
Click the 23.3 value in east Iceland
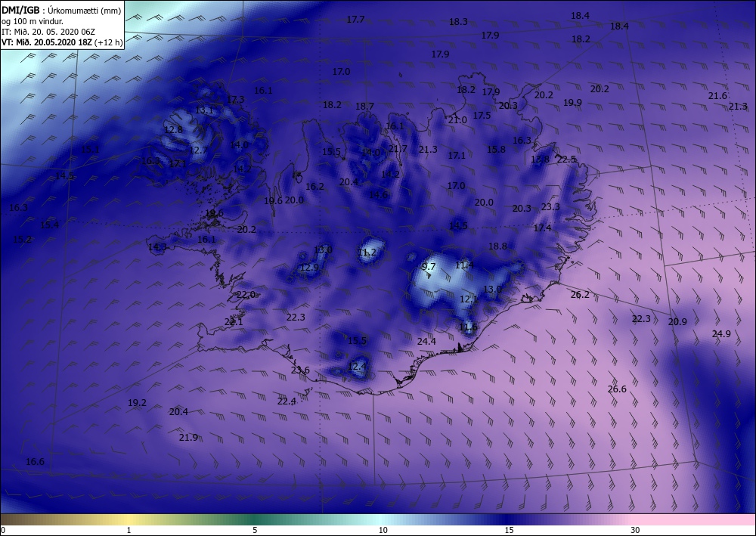pos(550,207)
